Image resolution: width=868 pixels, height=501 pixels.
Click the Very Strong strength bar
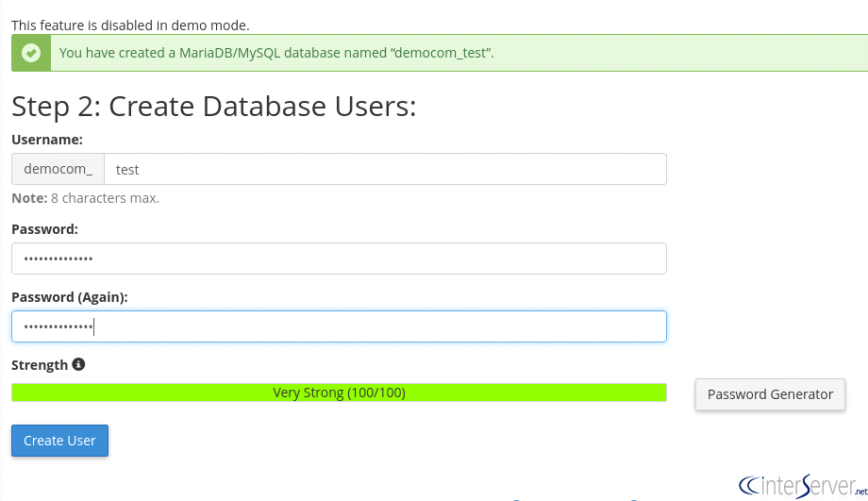point(339,392)
